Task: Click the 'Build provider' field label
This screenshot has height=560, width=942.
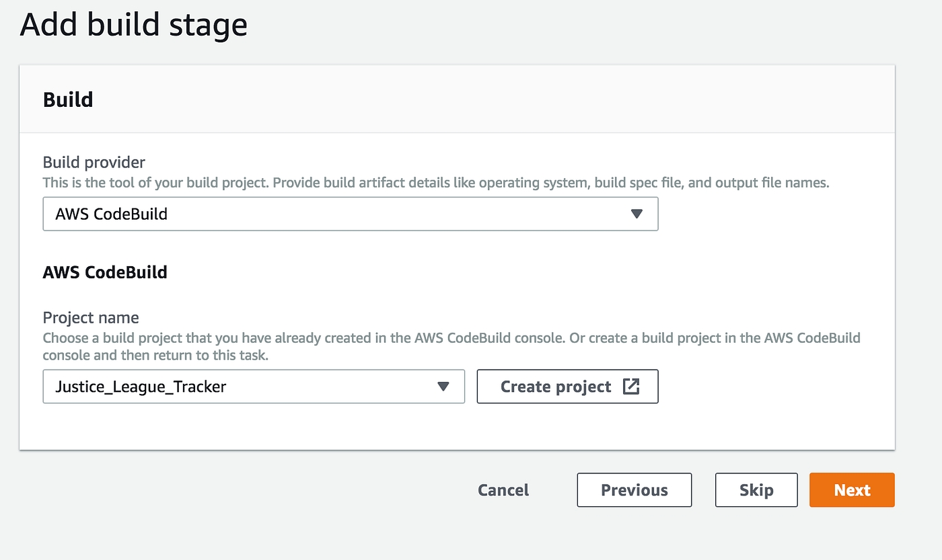Action: tap(94, 162)
